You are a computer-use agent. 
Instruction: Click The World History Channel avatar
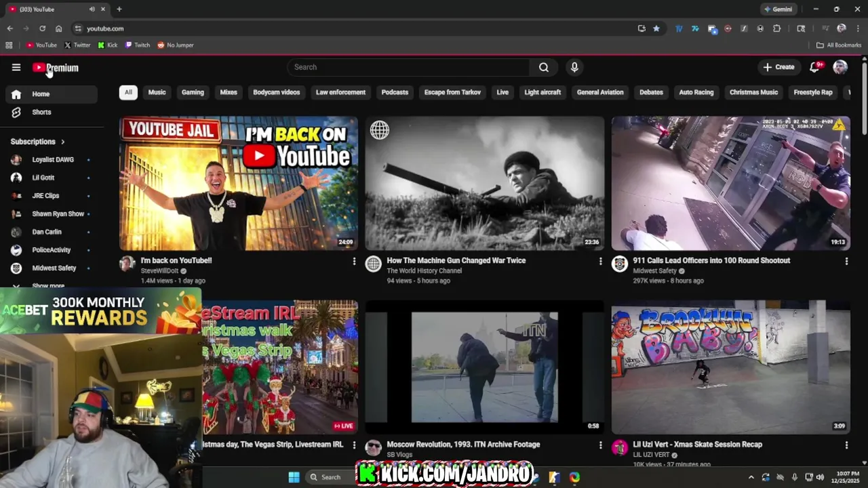pos(374,264)
